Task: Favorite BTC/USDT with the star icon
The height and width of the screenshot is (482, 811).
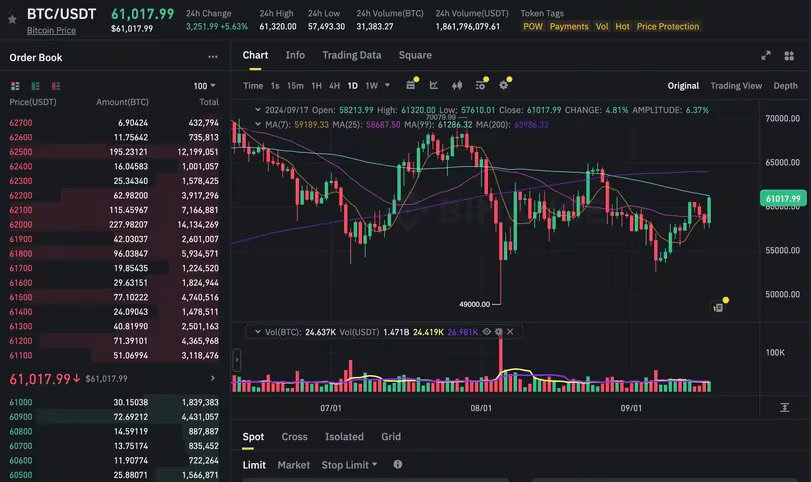Action: point(12,19)
